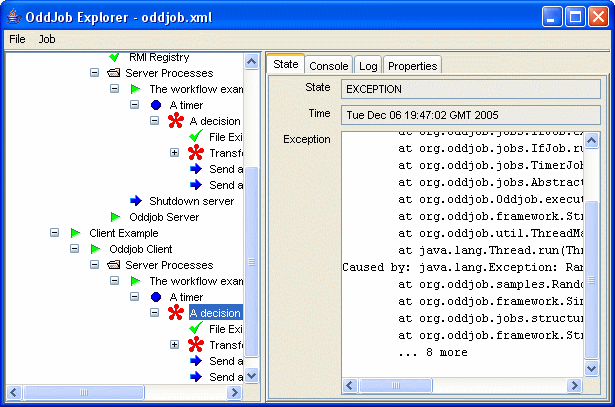Click the down arrow of the exception trace scrollbar
The height and width of the screenshot is (407, 615).
592,371
